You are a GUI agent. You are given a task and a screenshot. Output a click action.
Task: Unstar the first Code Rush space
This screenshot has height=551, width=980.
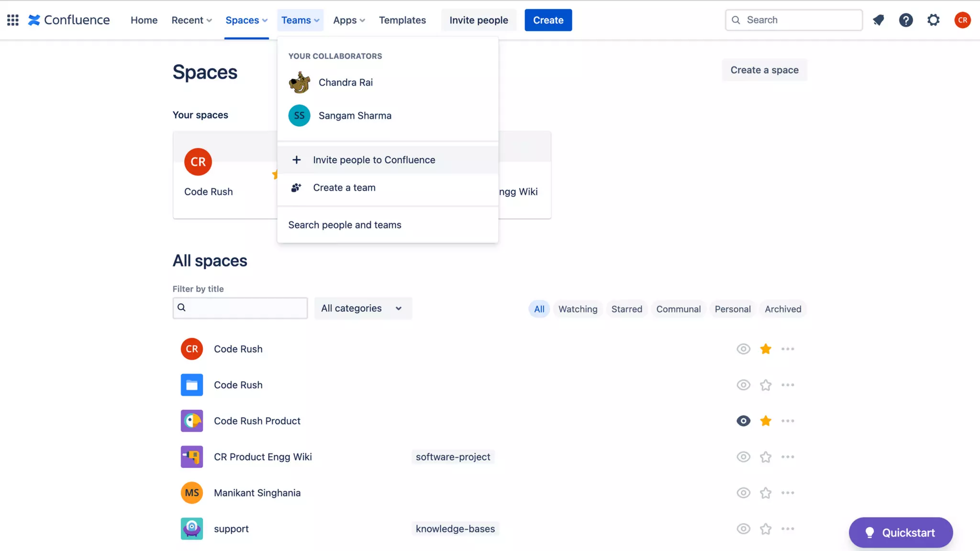[x=766, y=349]
